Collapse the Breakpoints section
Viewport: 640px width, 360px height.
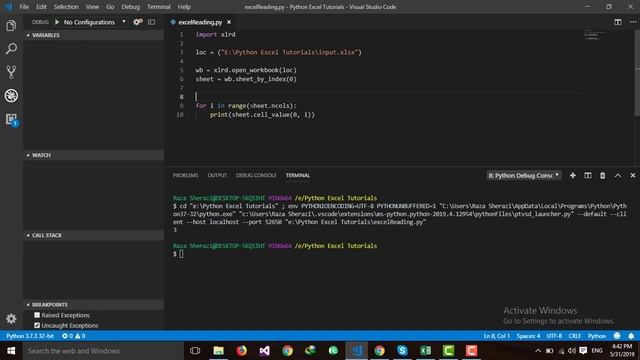click(x=93, y=304)
